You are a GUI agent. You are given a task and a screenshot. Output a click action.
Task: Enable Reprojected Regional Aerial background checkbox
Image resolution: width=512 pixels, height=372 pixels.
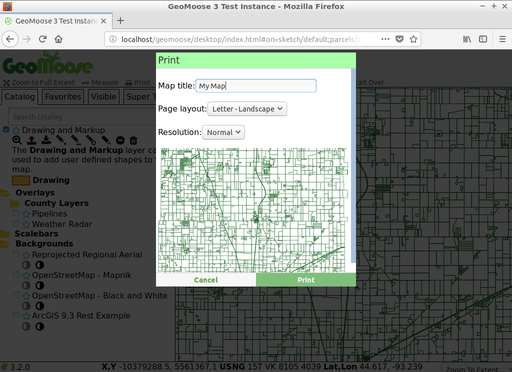[x=16, y=254]
